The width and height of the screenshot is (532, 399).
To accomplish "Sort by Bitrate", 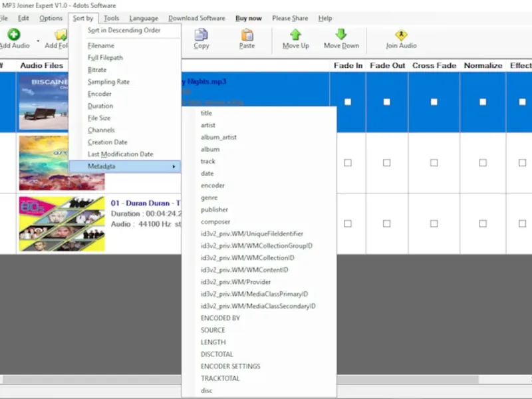I will coord(124,70).
